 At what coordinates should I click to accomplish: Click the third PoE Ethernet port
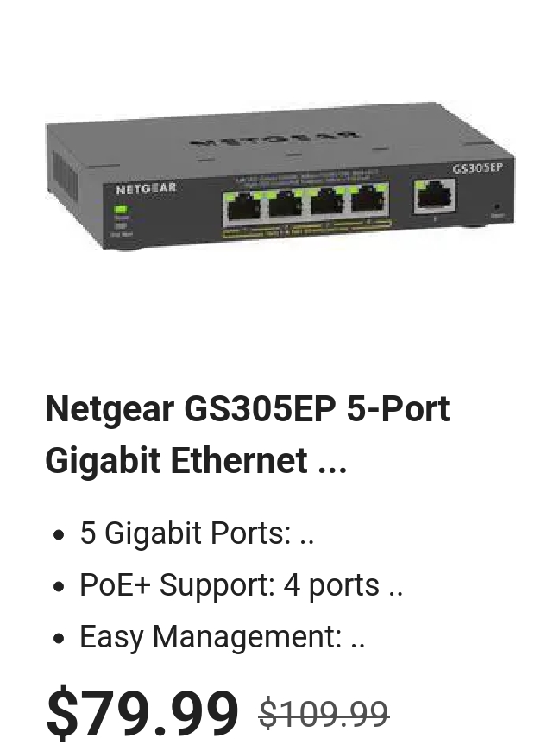327,203
